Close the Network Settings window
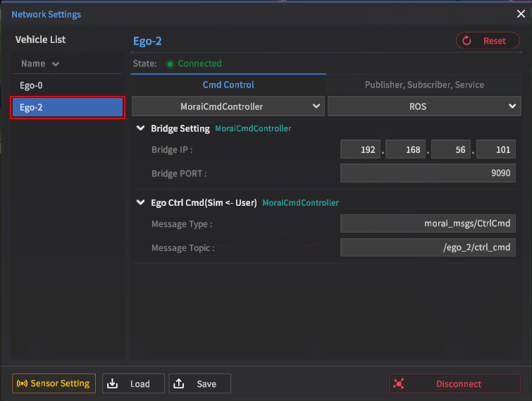The height and width of the screenshot is (401, 532). (521, 13)
